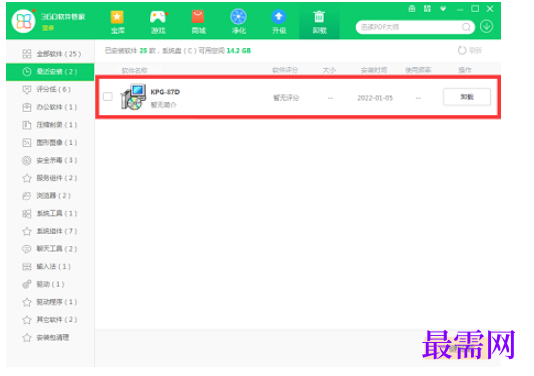Open the title bar dropdown menu arrow

443,9
